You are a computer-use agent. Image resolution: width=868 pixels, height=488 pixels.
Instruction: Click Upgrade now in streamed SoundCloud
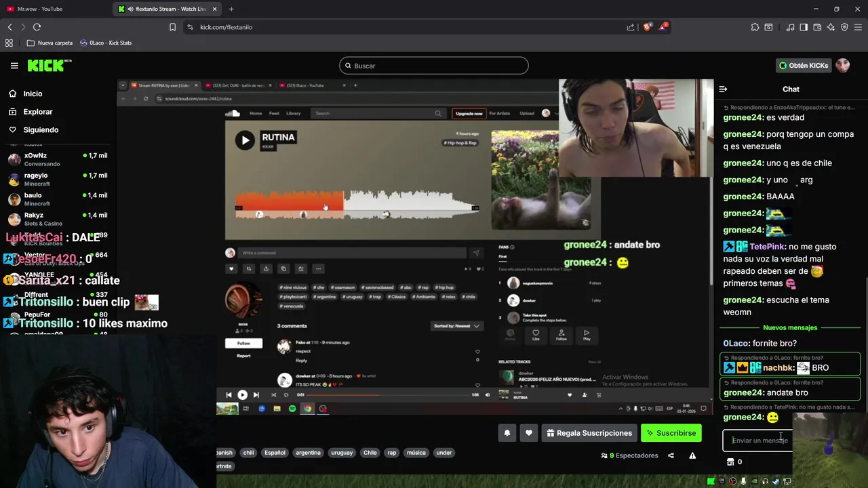[x=469, y=113]
